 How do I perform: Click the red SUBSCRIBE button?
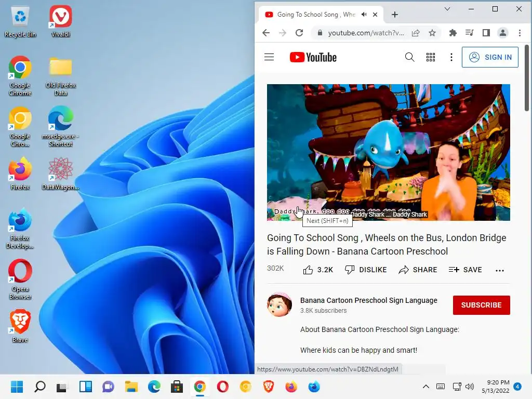(x=481, y=305)
